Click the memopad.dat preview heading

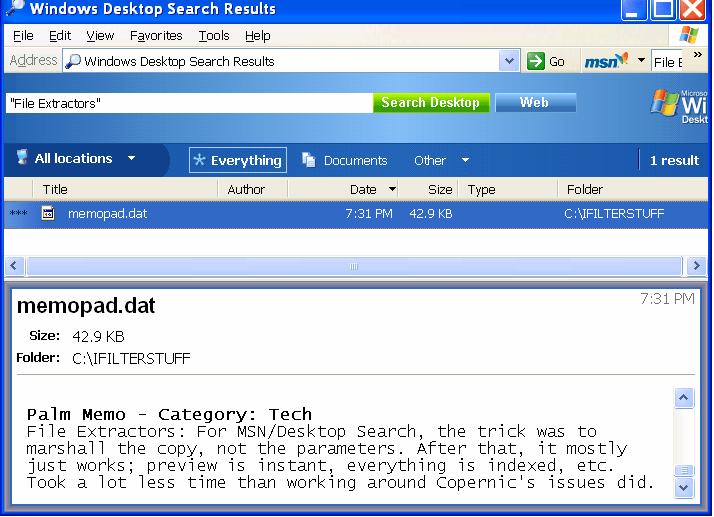point(86,305)
